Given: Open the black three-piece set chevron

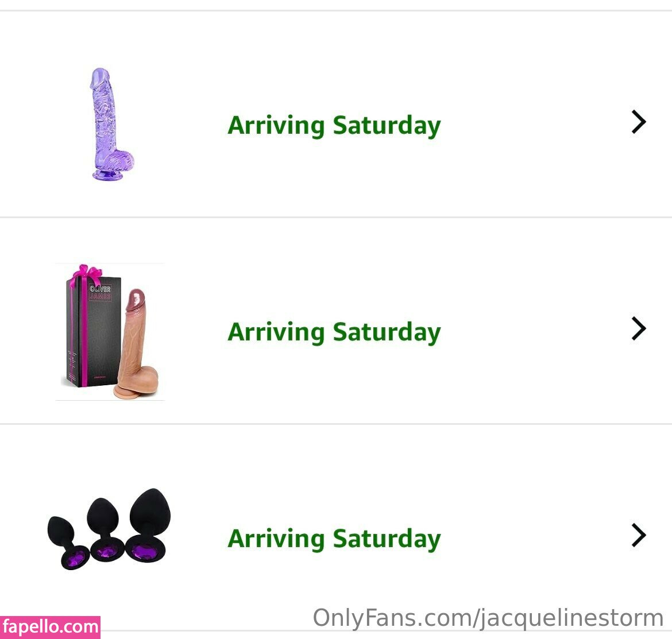Looking at the screenshot, I should click(639, 535).
